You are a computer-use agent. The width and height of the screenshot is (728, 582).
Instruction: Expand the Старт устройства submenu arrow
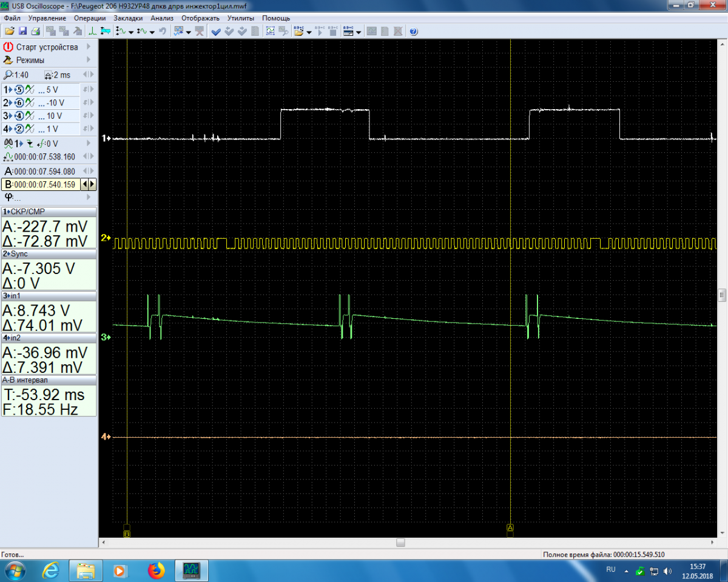pyautogui.click(x=89, y=47)
